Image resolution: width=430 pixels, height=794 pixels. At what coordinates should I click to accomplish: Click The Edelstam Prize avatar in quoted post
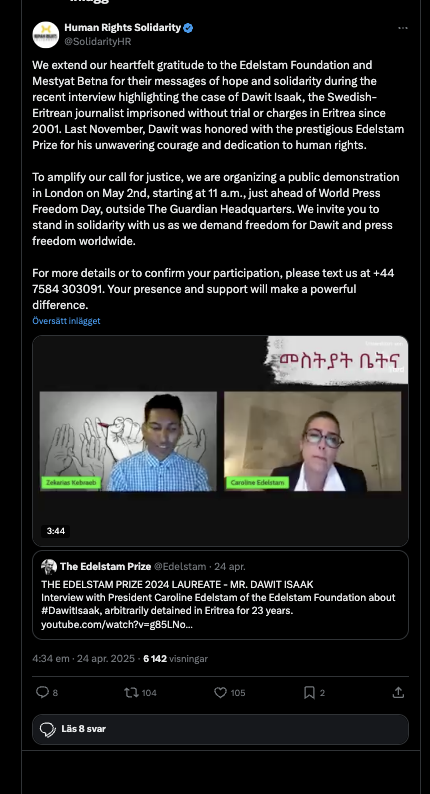(x=49, y=567)
